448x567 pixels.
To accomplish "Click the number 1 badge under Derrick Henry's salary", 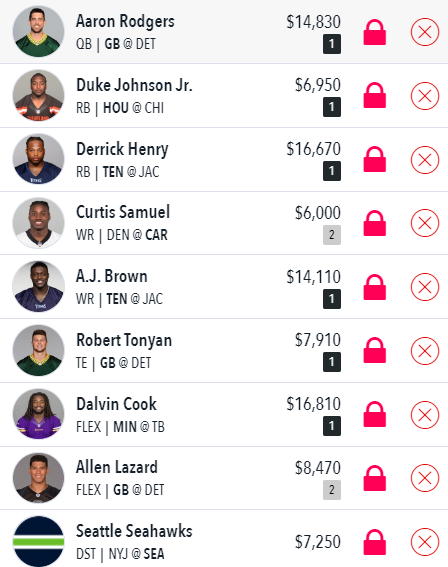I will tap(332, 171).
